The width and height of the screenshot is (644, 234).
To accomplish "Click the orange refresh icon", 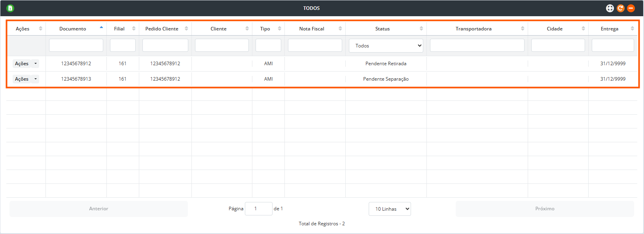I will pos(620,8).
